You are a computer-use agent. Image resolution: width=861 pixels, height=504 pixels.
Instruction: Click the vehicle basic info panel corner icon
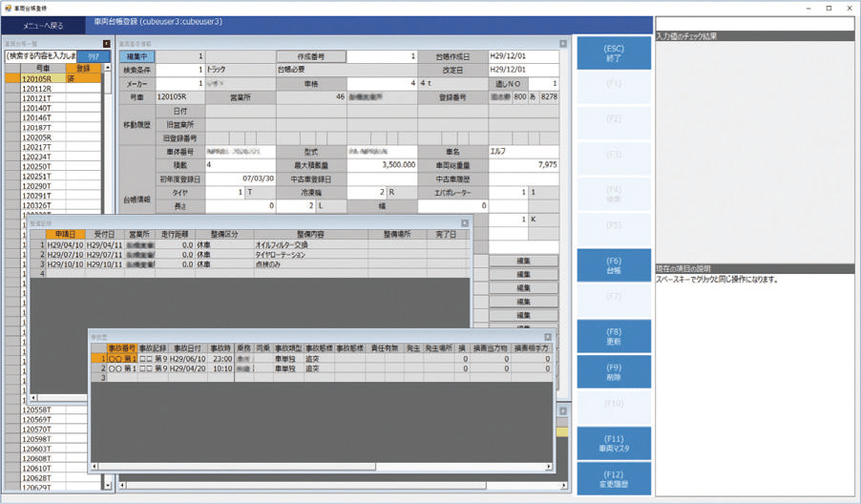[x=561, y=43]
